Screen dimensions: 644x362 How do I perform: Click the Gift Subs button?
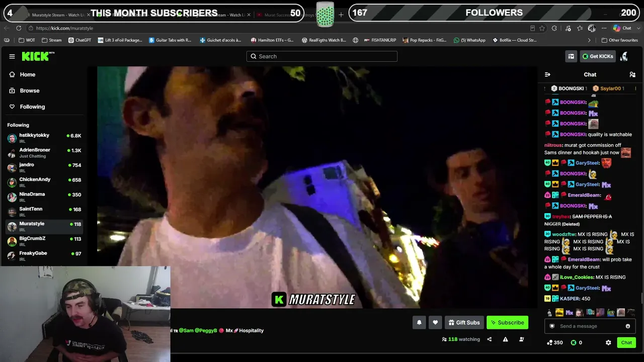464,323
